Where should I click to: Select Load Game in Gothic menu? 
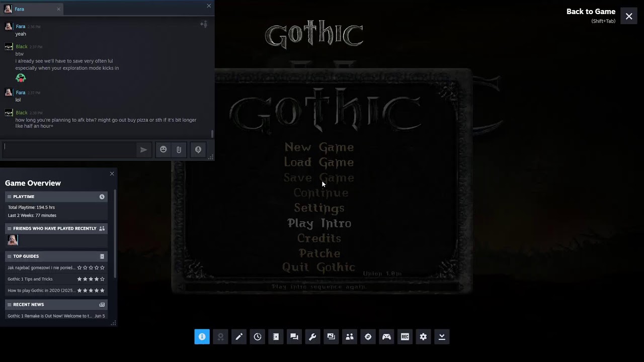pyautogui.click(x=319, y=162)
